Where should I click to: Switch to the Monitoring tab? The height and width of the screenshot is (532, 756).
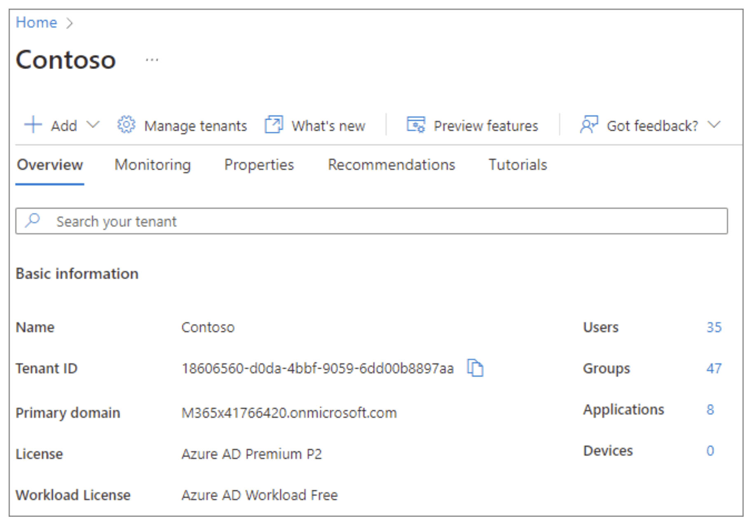(x=153, y=165)
